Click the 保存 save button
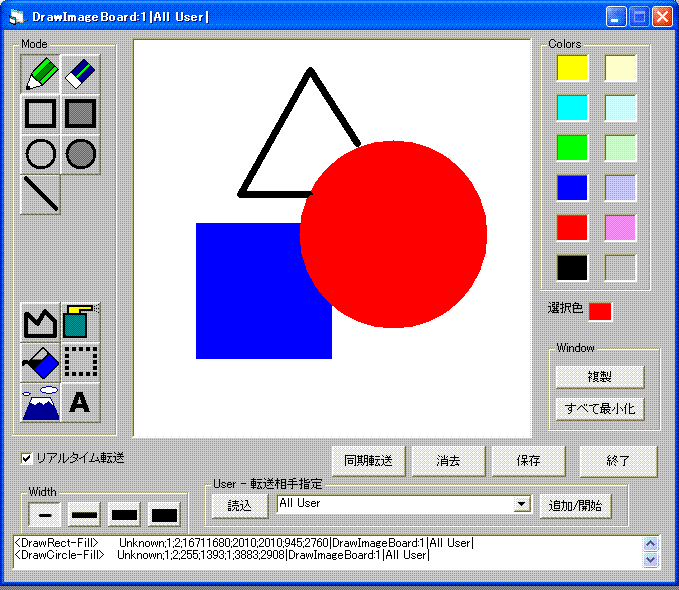This screenshot has height=590, width=679. pos(528,461)
